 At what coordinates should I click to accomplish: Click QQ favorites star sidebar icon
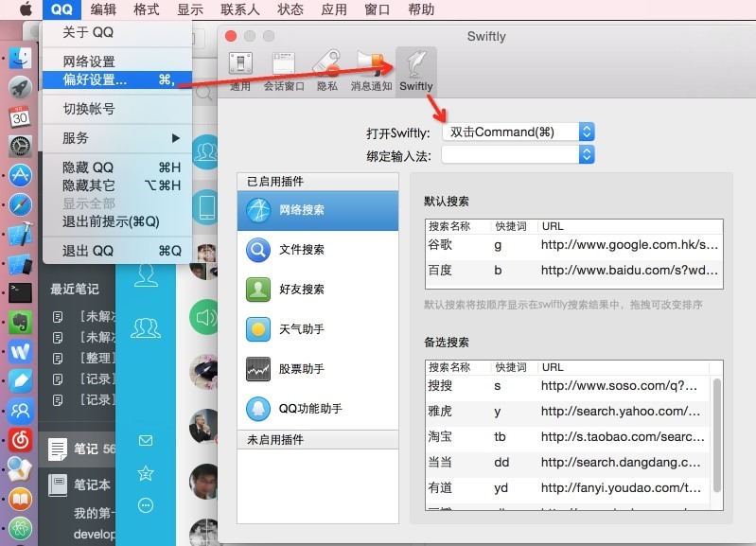[x=146, y=473]
